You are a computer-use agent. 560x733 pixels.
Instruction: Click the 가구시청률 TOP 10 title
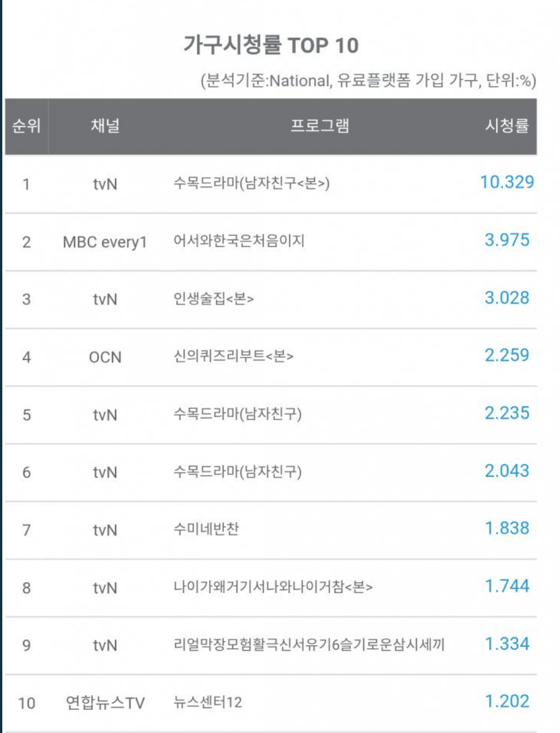tap(271, 44)
